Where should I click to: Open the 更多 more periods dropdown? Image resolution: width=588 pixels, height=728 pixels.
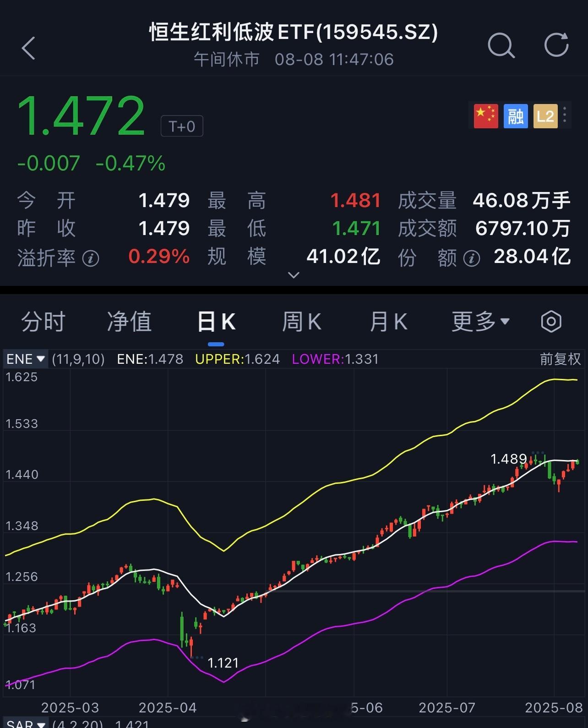[480, 322]
